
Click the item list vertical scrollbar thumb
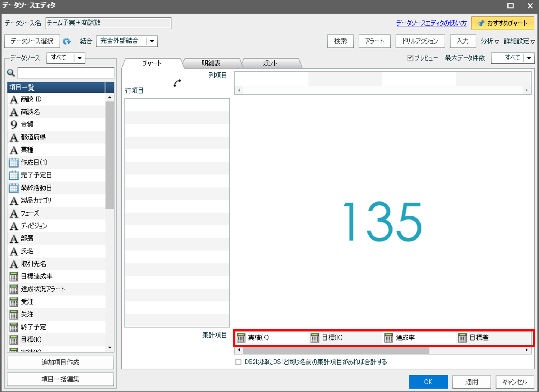(x=110, y=155)
